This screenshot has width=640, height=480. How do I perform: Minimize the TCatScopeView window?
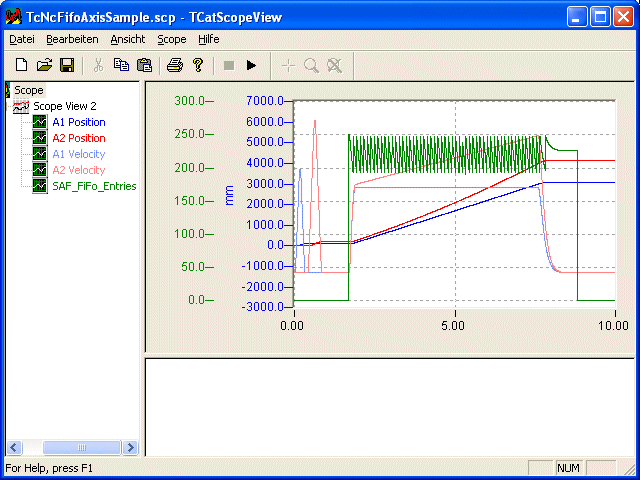pyautogui.click(x=576, y=17)
